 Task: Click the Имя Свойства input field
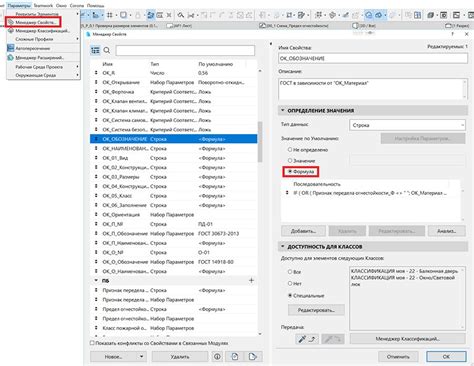click(x=373, y=58)
